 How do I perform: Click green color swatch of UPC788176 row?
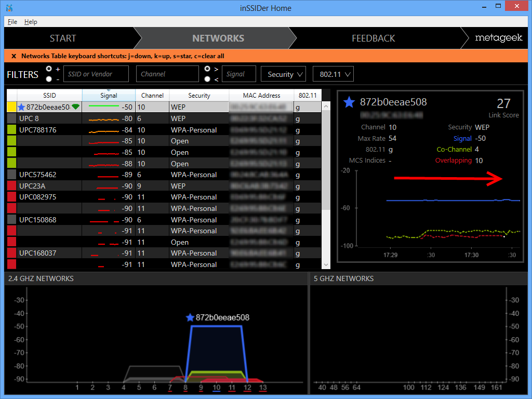[12, 129]
